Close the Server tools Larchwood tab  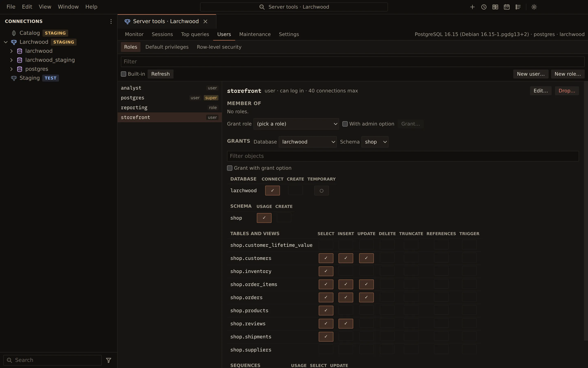[x=205, y=21]
